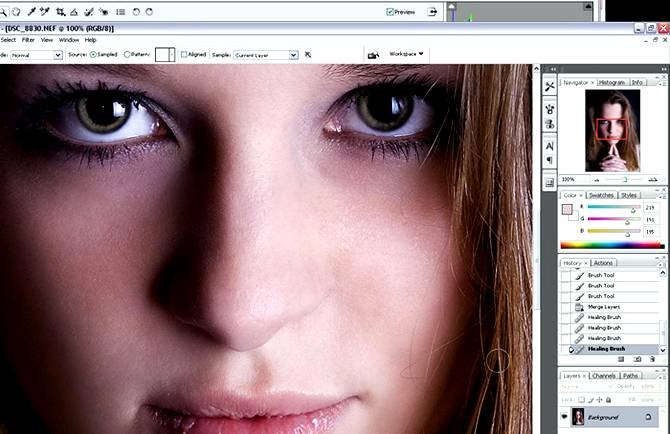
Task: Click the foreground color swatch in Color panel
Action: click(x=567, y=210)
